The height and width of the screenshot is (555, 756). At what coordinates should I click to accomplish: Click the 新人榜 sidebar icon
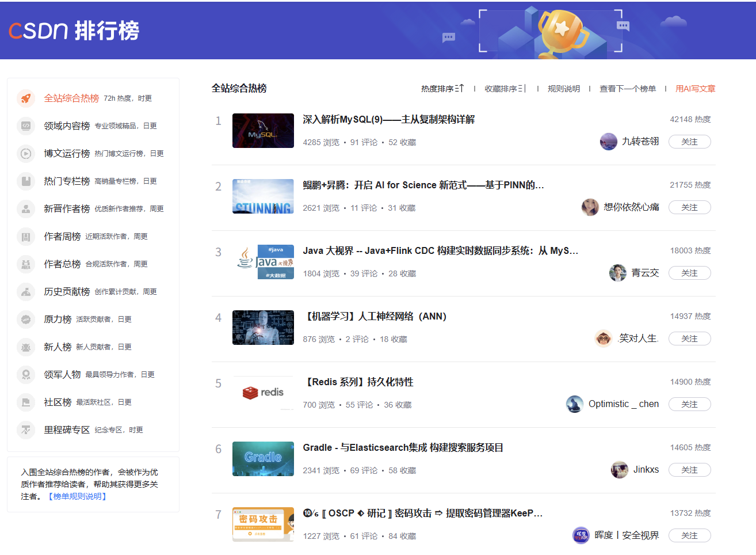coord(26,347)
